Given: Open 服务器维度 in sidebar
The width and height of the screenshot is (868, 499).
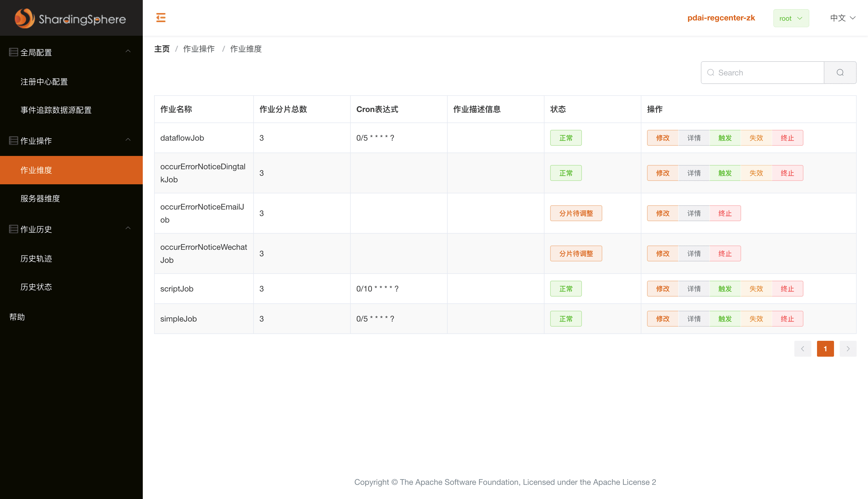Looking at the screenshot, I should 40,198.
